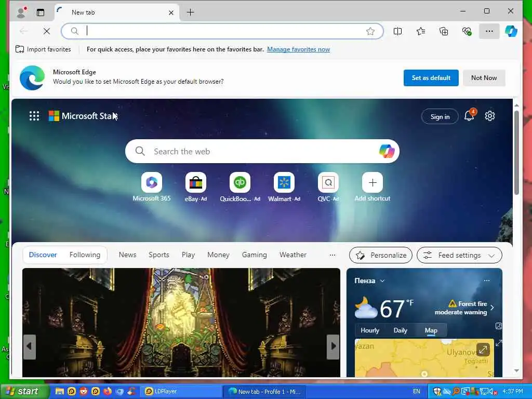Click the Set as default button
This screenshot has height=399, width=532.
point(431,78)
